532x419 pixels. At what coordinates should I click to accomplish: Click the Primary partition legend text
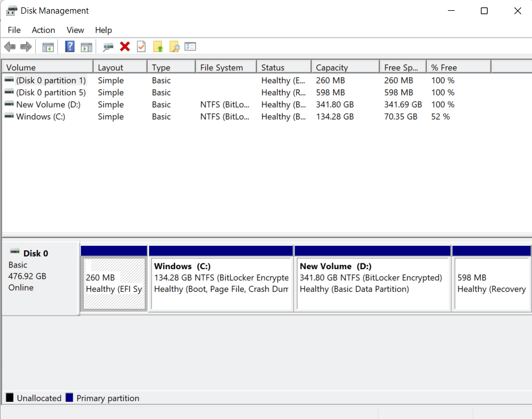108,398
